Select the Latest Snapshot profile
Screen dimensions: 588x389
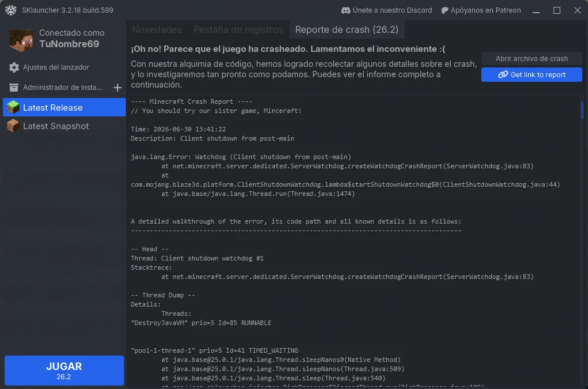pos(64,126)
